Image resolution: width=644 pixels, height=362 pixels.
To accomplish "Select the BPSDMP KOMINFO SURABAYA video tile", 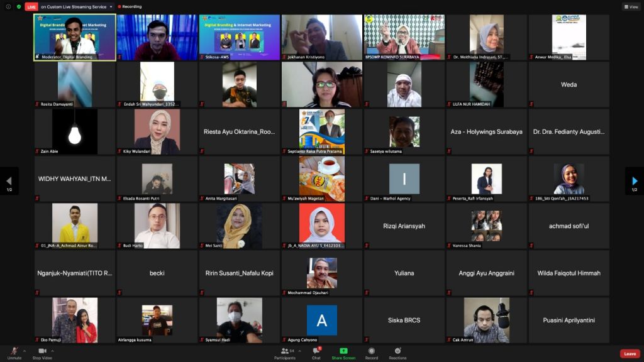I will click(x=404, y=38).
